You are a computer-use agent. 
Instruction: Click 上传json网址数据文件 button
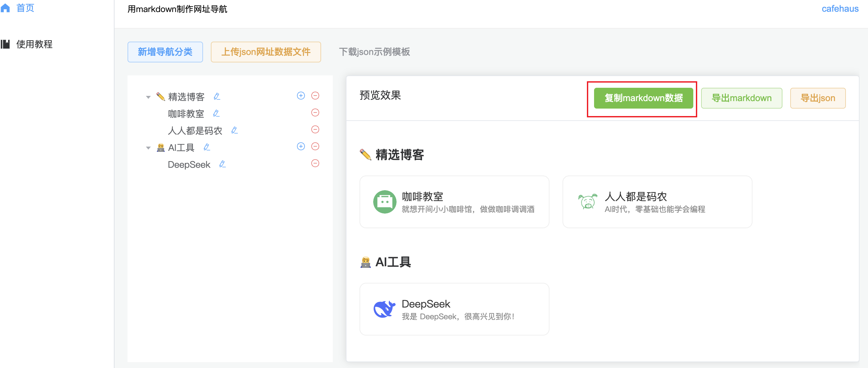265,52
